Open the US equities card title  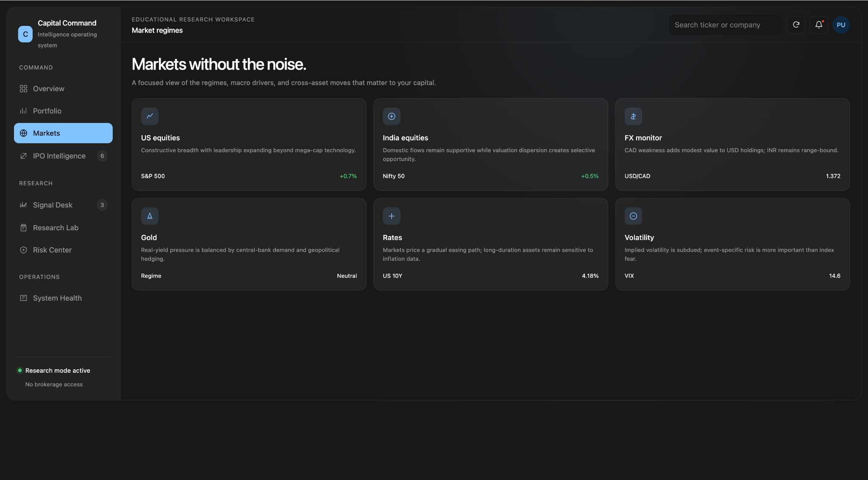coord(160,138)
